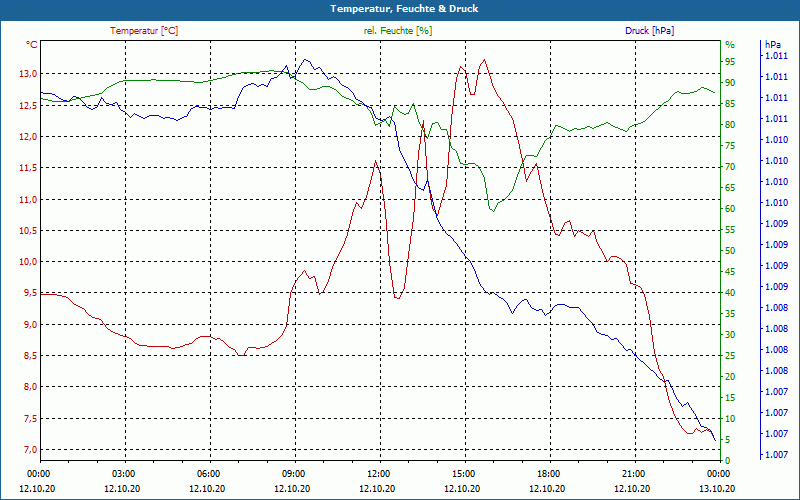800x500 pixels.
Task: Click the '15:00' time axis label
Action: coord(463,473)
